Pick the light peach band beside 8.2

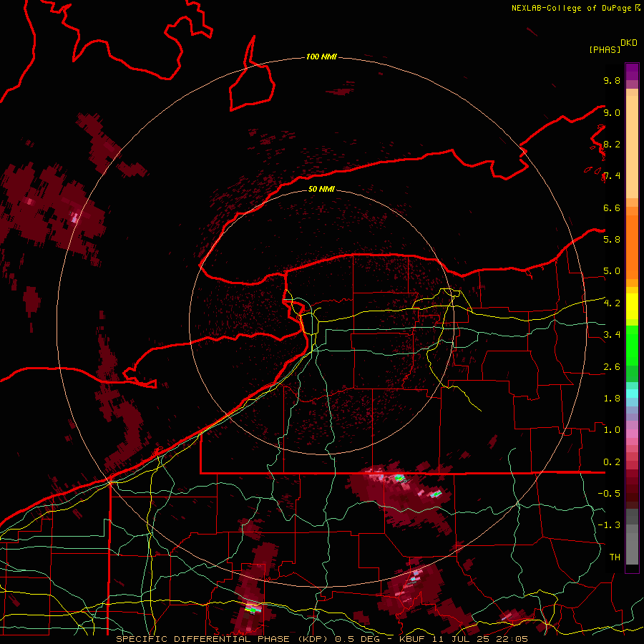pos(632,147)
